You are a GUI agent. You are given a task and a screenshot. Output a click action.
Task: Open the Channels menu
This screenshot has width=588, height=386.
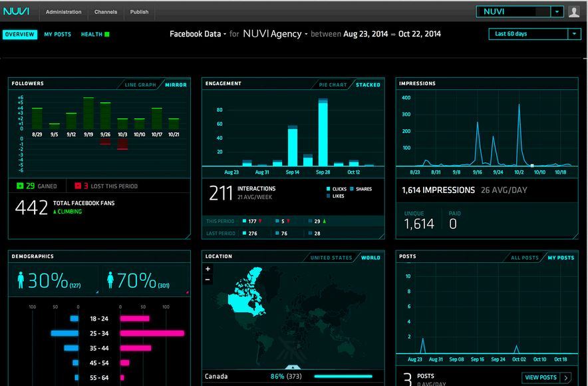(106, 12)
